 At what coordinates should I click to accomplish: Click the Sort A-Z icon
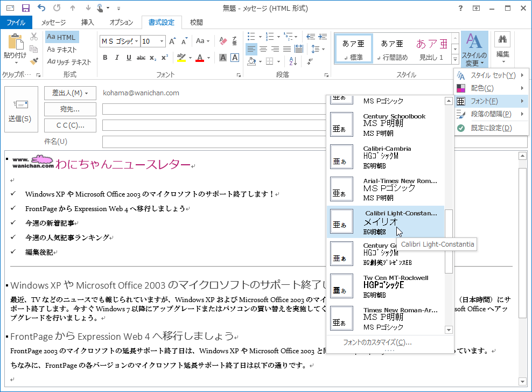[x=293, y=61]
